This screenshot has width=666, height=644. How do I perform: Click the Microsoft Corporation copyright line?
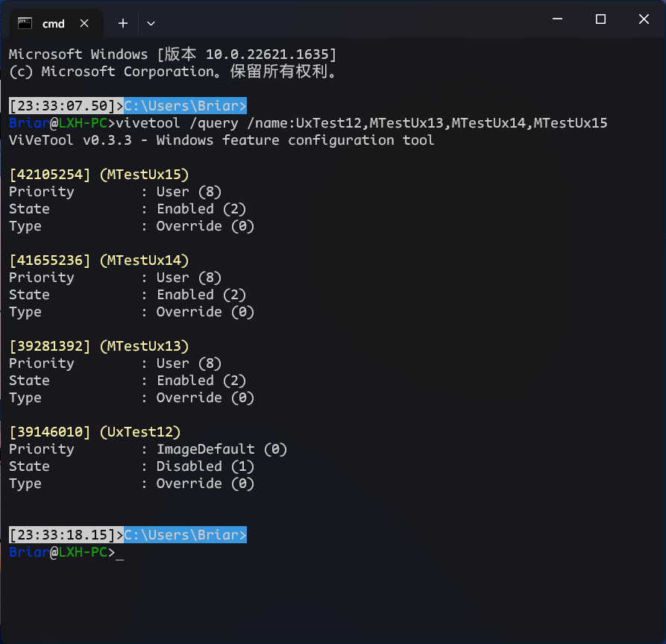tap(173, 72)
